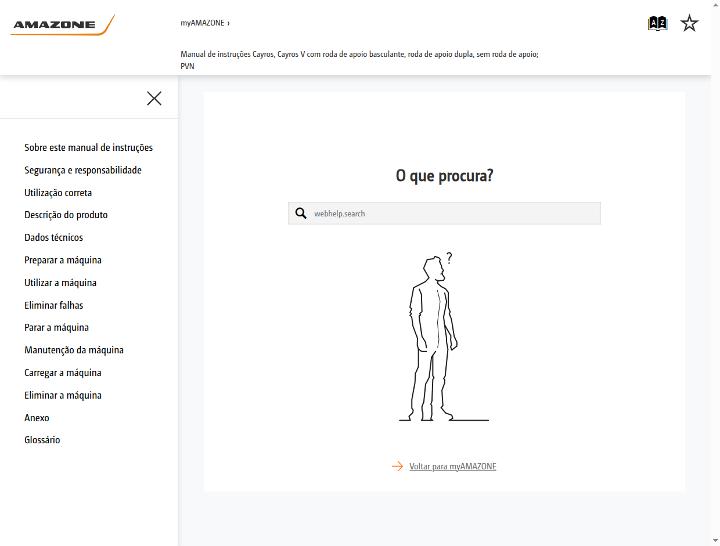The width and height of the screenshot is (720, 546).
Task: Select Carregar a máquina entry
Action: [62, 372]
